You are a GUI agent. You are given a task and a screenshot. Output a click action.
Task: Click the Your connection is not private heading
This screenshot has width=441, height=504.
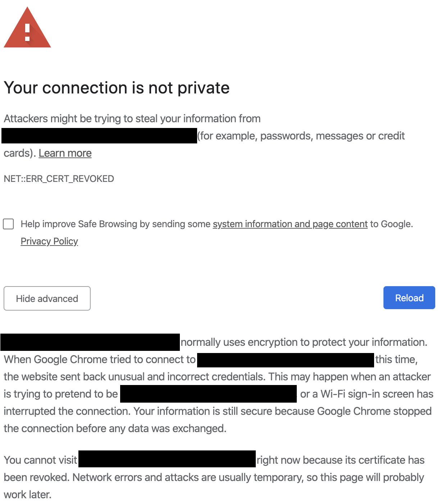point(117,87)
